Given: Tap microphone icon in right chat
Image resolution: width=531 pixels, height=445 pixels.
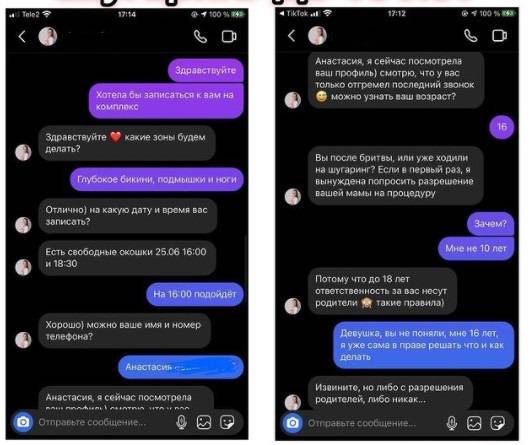Looking at the screenshot, I should (451, 423).
